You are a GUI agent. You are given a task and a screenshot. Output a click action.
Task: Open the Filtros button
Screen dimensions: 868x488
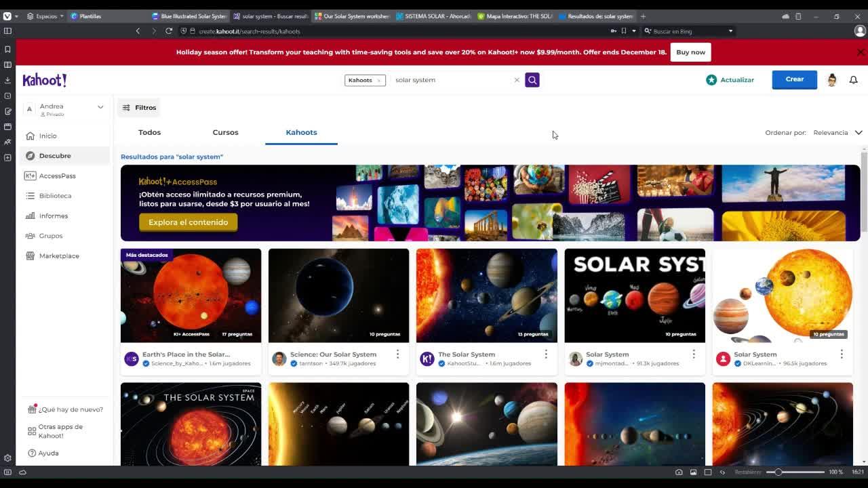(139, 108)
